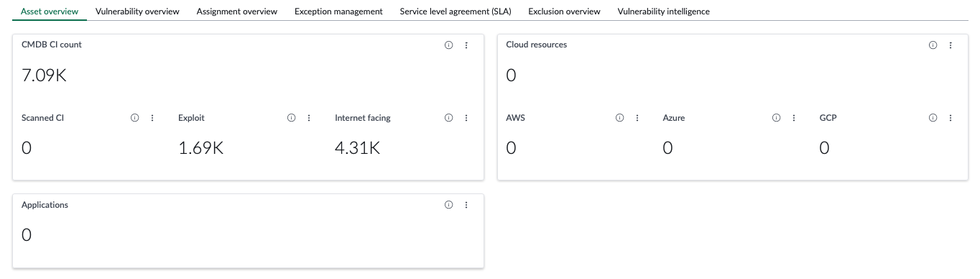This screenshot has height=279, width=980.
Task: Click the Applications widget title
Action: pos(45,205)
